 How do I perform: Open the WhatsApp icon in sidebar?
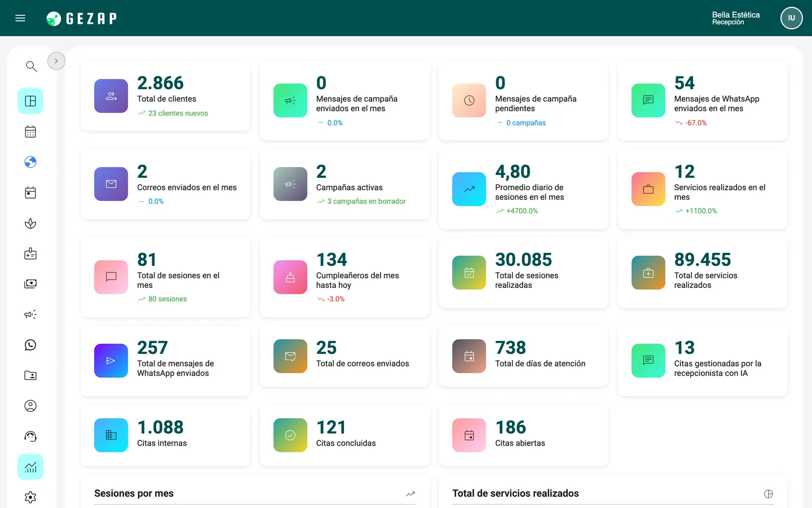pyautogui.click(x=30, y=345)
